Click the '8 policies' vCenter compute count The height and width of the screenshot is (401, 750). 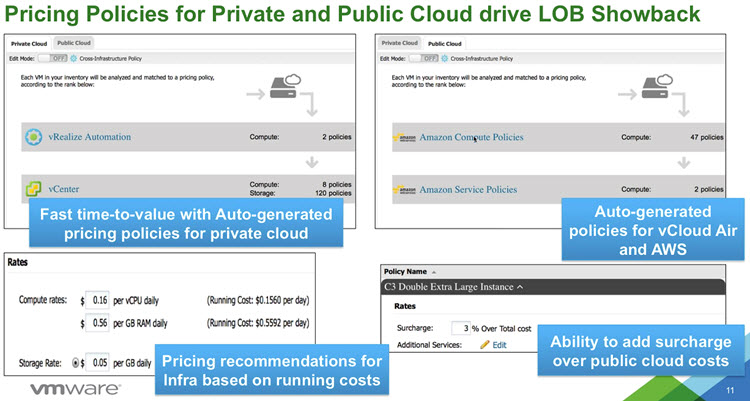click(x=337, y=185)
